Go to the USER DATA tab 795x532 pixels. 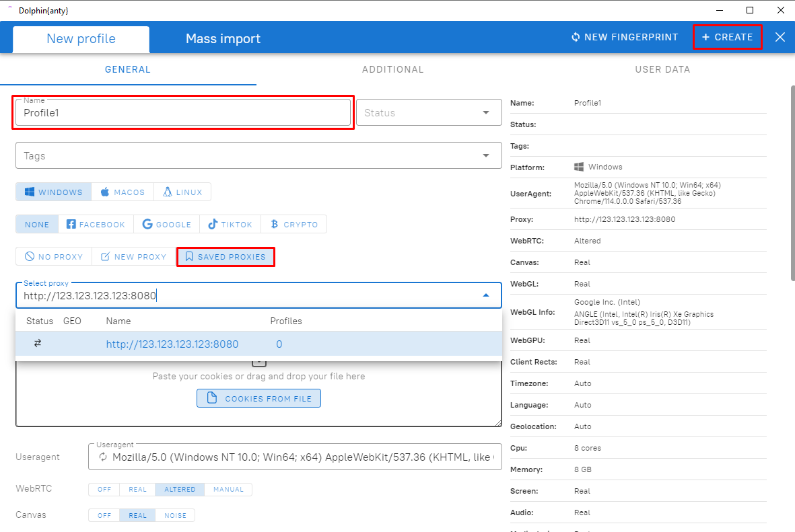tap(662, 69)
